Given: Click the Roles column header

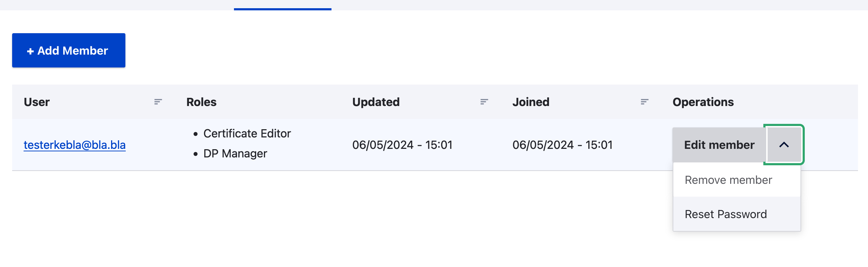Looking at the screenshot, I should click(x=201, y=102).
